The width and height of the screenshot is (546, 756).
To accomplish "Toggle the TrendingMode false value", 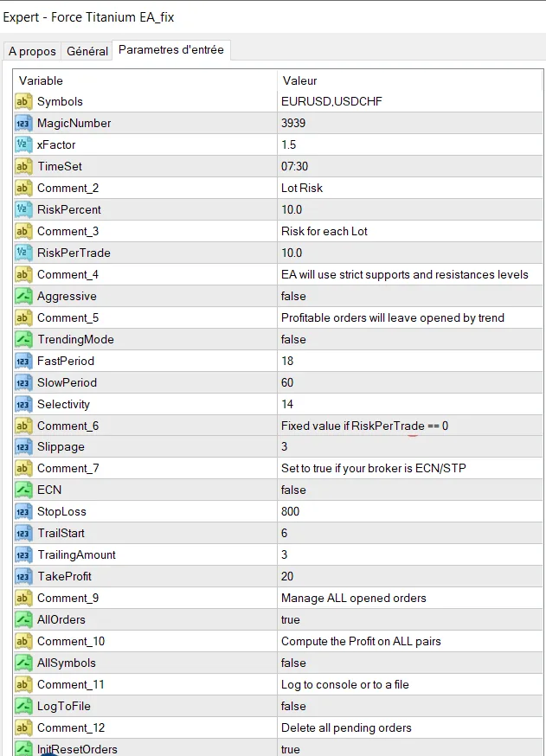I will 293,339.
